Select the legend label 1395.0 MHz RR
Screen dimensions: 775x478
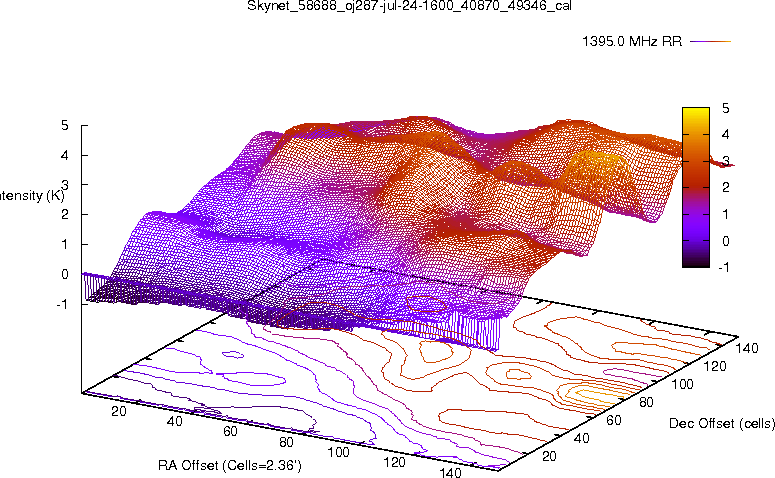[x=632, y=41]
